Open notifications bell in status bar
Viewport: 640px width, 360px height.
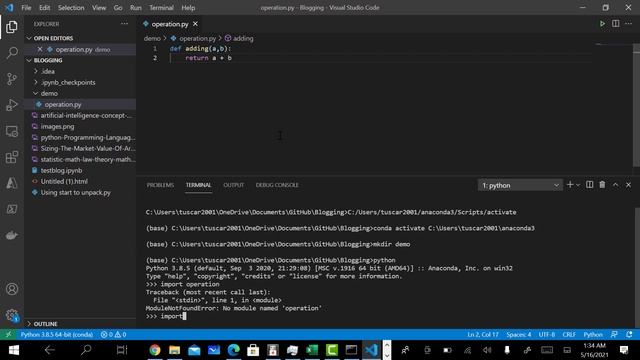tap(629, 335)
